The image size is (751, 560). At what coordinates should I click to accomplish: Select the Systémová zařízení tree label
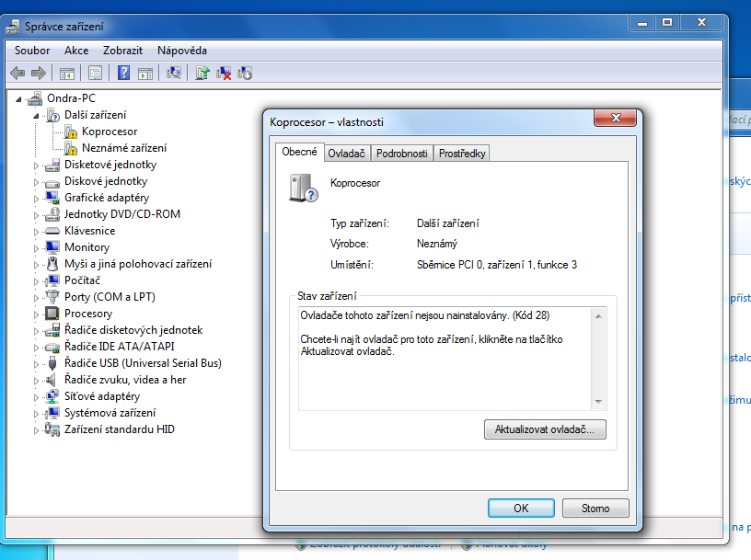110,413
